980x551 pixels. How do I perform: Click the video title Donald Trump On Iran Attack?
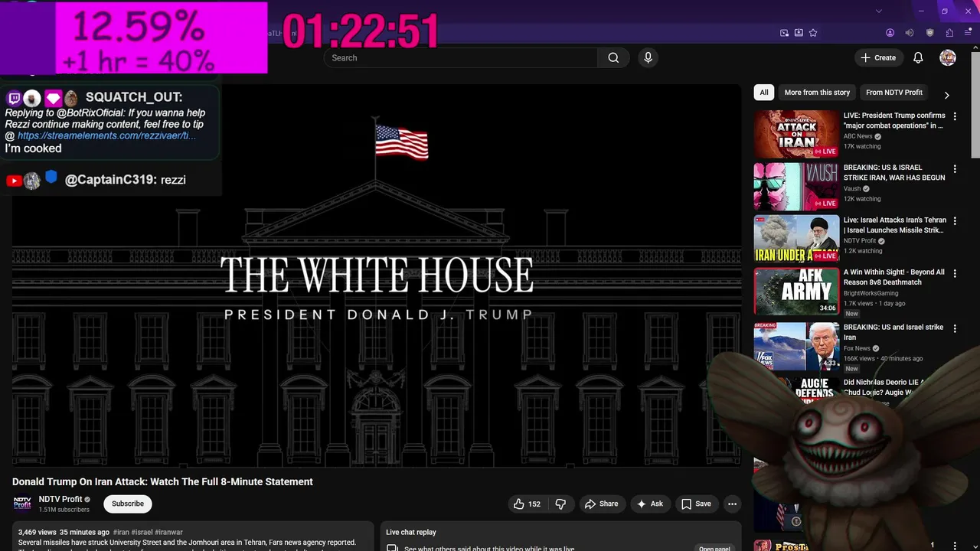tap(162, 481)
